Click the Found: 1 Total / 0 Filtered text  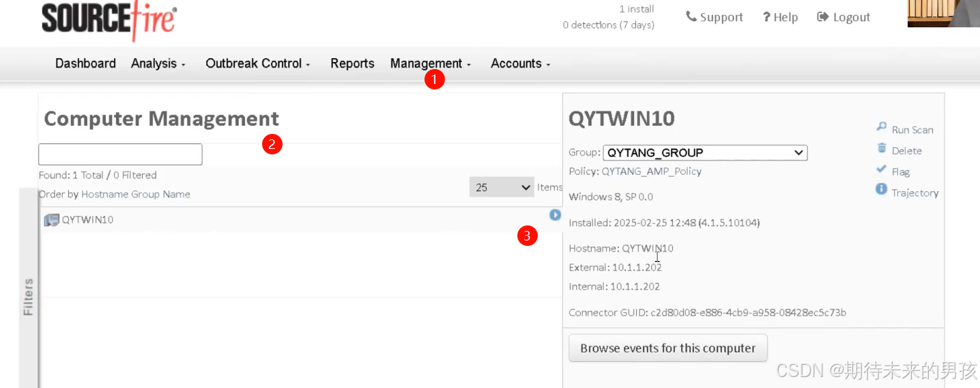[x=98, y=175]
